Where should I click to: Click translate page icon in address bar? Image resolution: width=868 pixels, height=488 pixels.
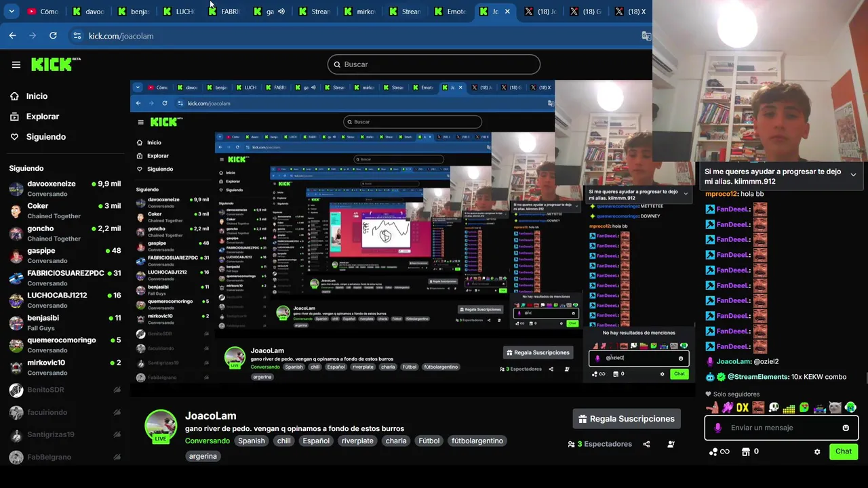point(646,36)
